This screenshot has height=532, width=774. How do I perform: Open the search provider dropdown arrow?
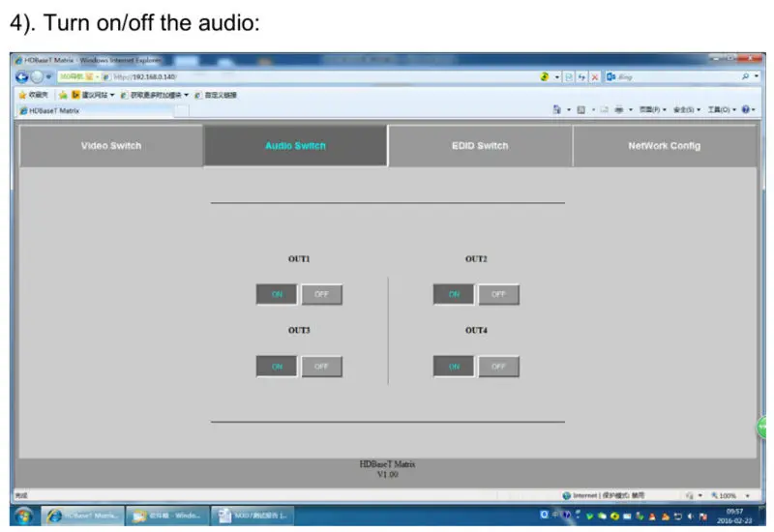point(757,76)
